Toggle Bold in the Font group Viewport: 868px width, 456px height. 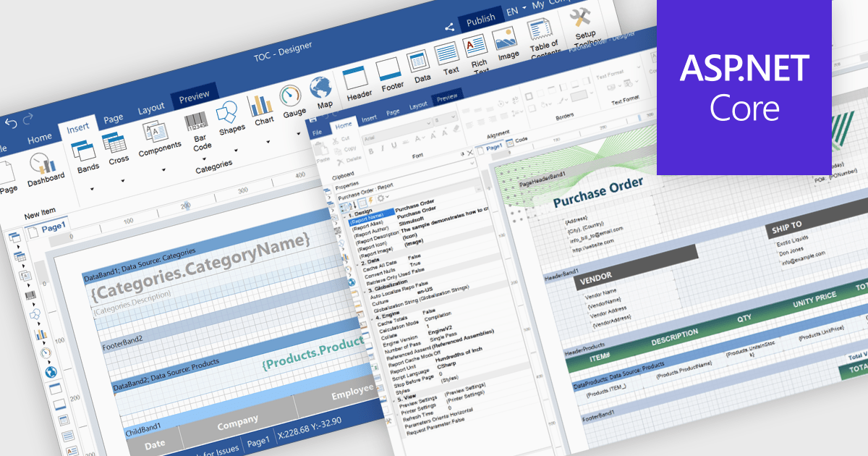click(x=373, y=152)
